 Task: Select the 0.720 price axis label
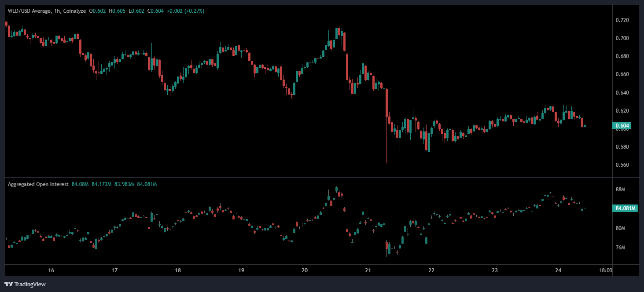tap(622, 20)
